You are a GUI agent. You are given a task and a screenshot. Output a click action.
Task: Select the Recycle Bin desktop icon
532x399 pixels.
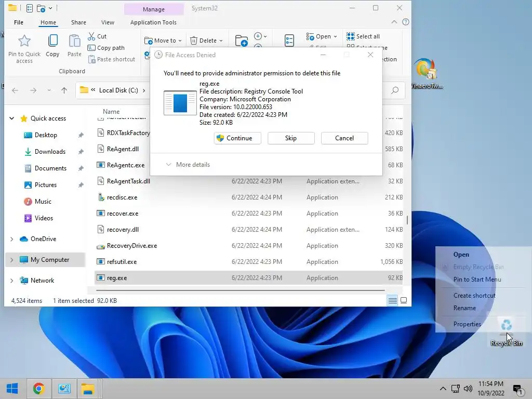(x=507, y=331)
